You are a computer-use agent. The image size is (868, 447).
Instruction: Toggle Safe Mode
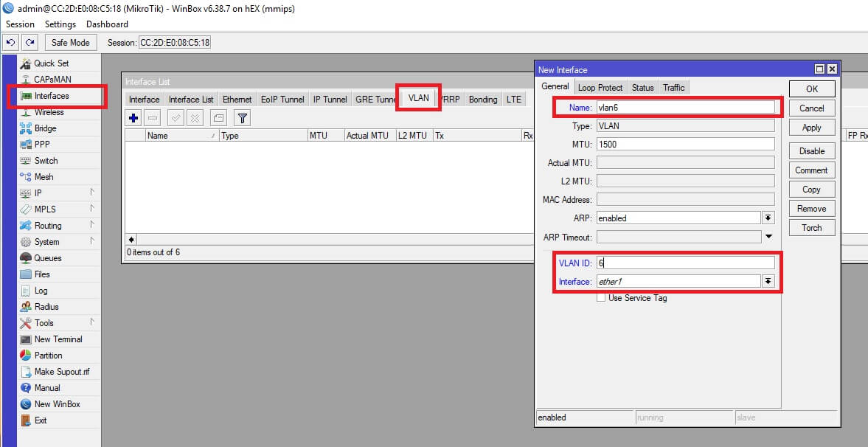71,43
